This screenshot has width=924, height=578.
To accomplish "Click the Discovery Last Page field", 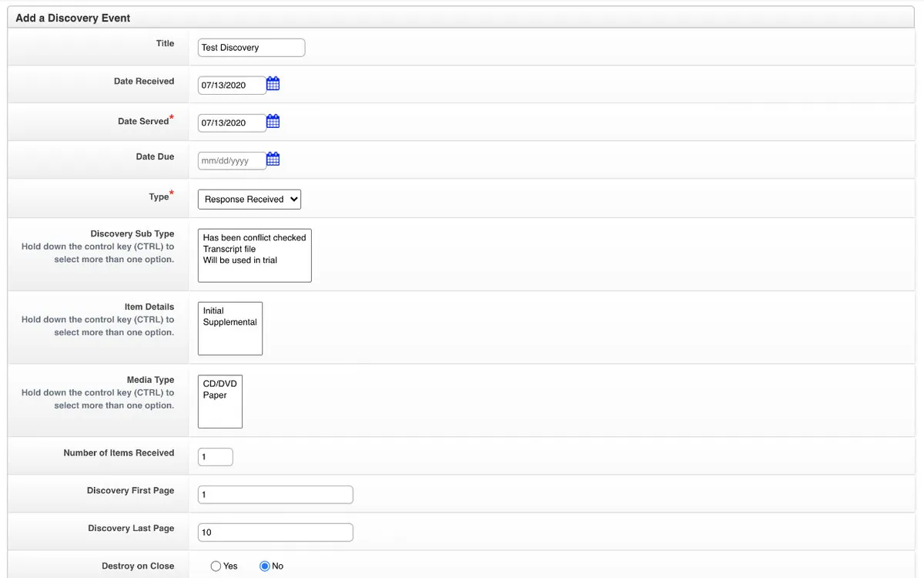I will (276, 533).
